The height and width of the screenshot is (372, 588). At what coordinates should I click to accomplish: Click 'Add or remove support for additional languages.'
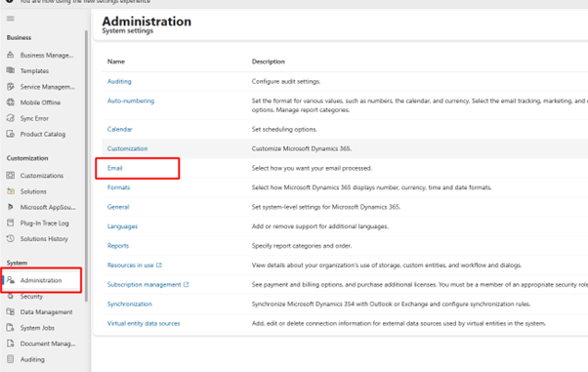click(x=319, y=227)
